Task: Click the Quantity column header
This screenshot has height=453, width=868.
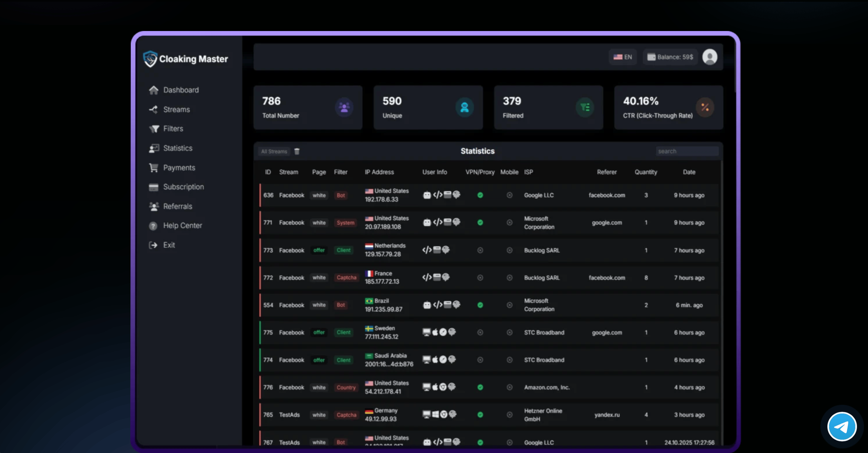Action: pyautogui.click(x=646, y=172)
